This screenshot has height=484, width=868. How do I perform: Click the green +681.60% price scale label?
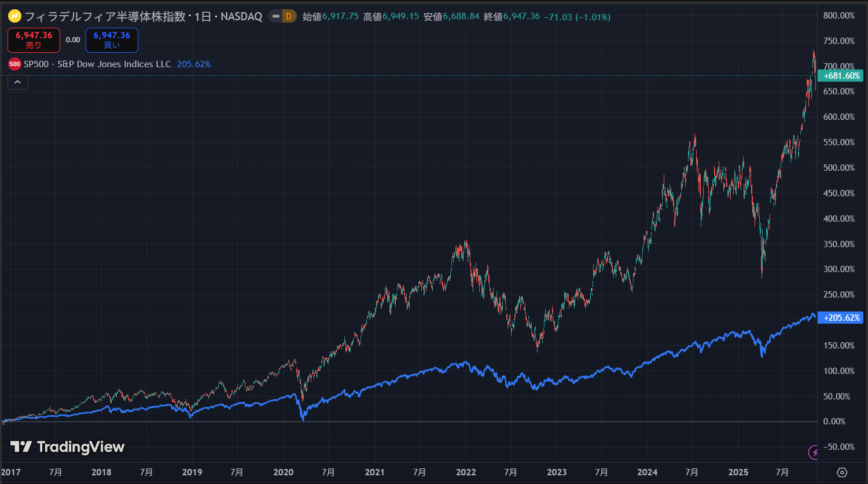pyautogui.click(x=841, y=76)
